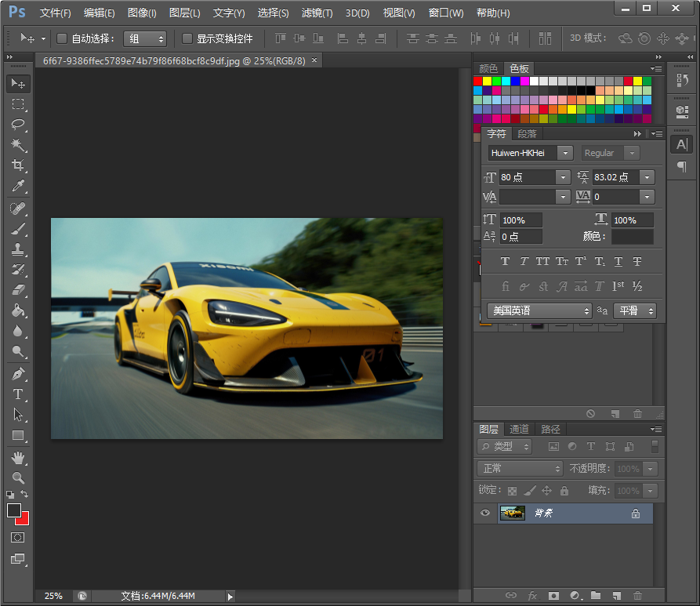Open the 滤镜(T) menu
This screenshot has height=606, width=700.
317,13
